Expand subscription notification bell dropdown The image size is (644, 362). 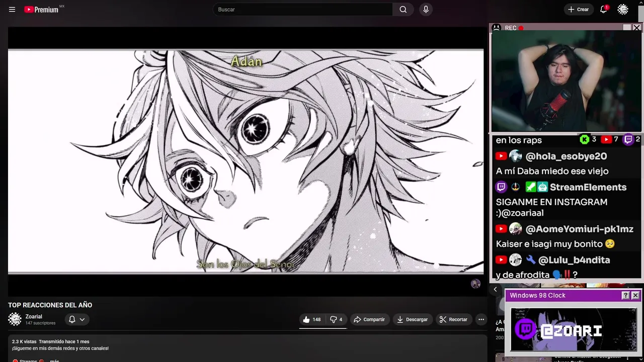(76, 319)
